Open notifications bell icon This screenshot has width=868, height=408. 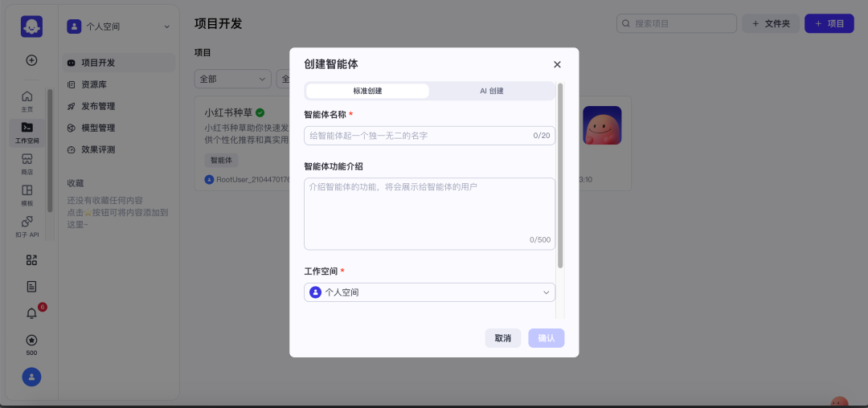[31, 313]
